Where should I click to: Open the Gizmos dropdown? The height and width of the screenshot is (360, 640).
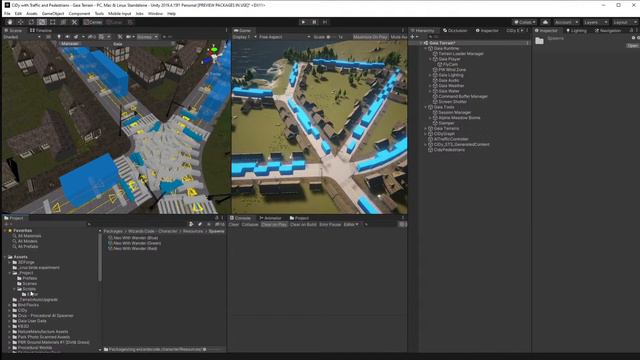(x=147, y=37)
